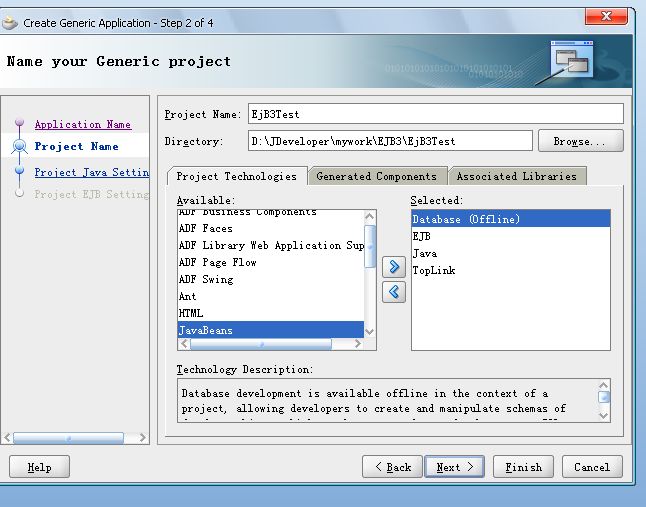Switch to the Generated Components tab
This screenshot has height=507, width=646.
[377, 176]
